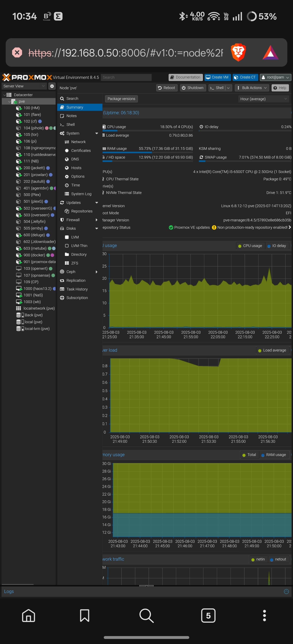293x644 pixels.
Task: Select container 900 (docker) in tree
Action: click(x=28, y=255)
